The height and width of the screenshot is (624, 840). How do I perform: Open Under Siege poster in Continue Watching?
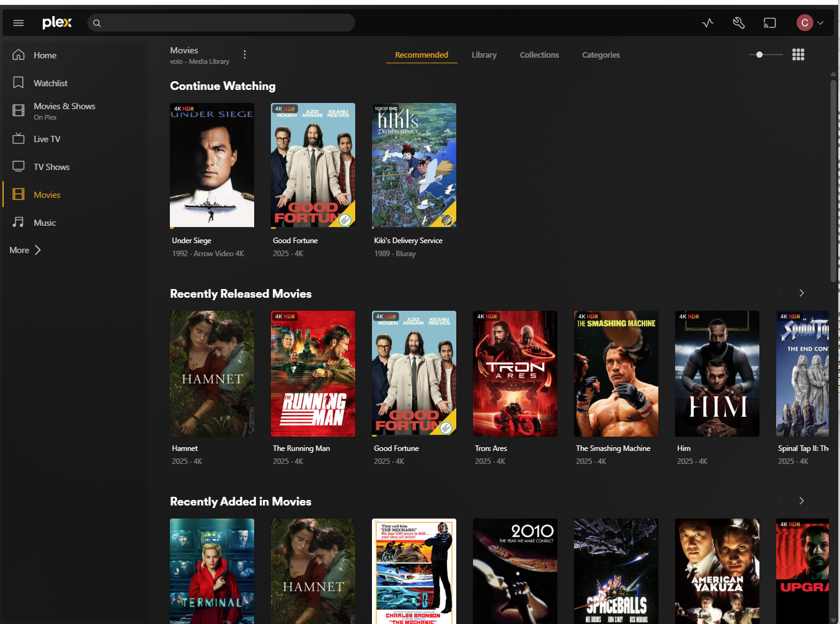pos(212,166)
